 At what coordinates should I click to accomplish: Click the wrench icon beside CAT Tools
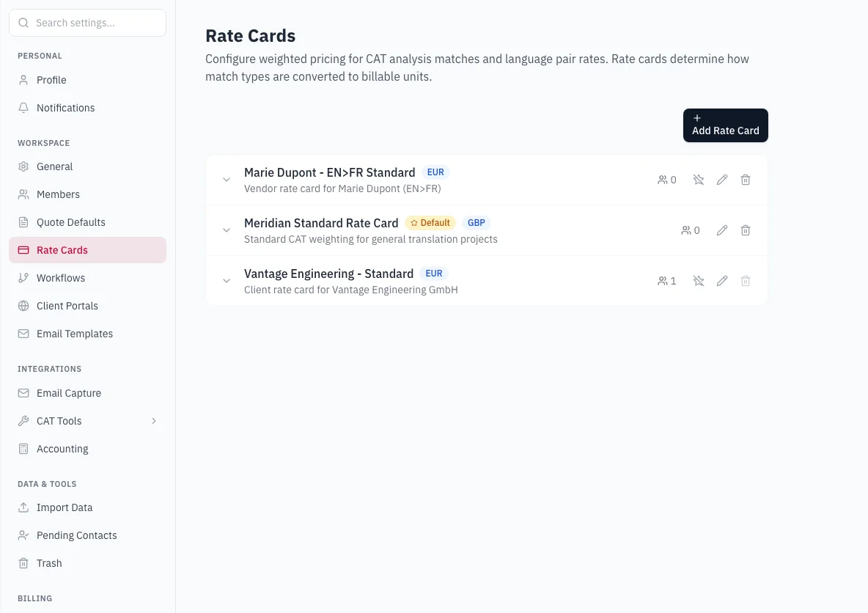coord(23,421)
